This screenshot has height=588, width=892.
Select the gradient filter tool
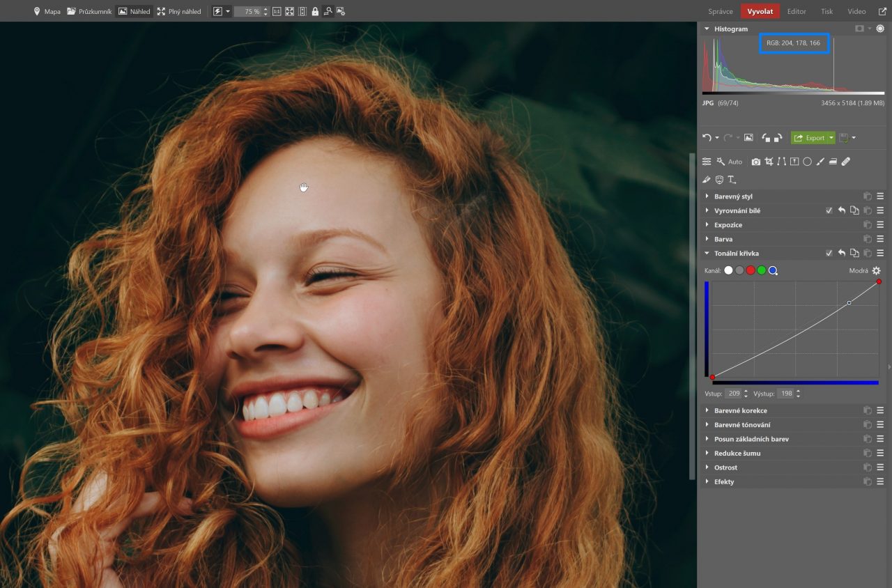point(833,162)
